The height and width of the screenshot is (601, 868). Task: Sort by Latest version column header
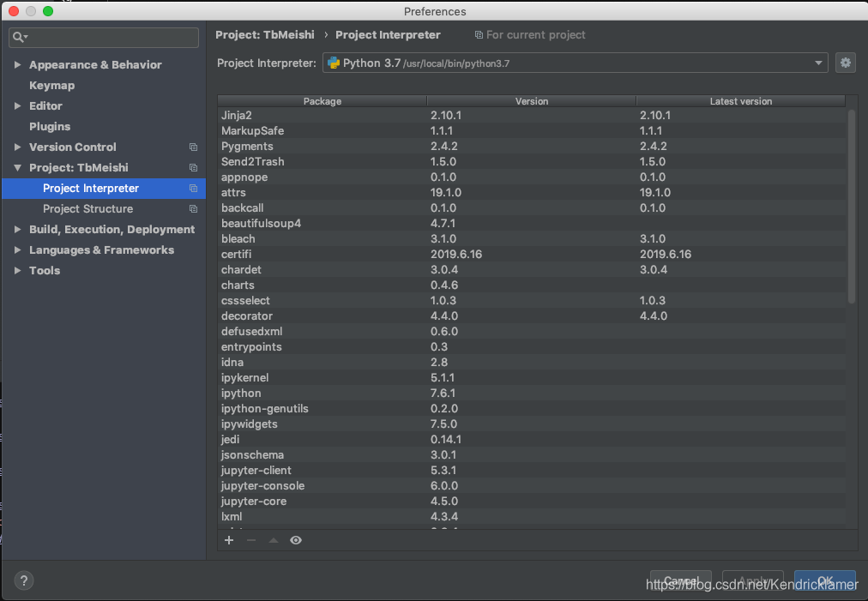pyautogui.click(x=741, y=101)
